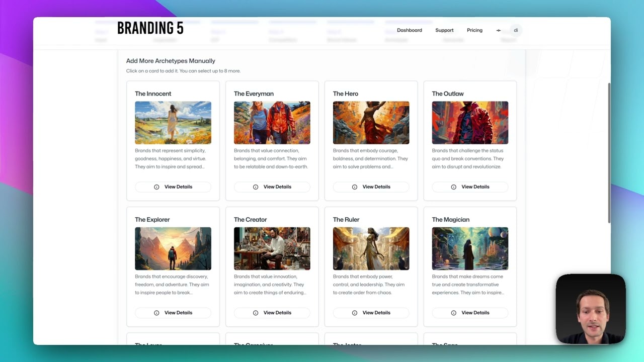Select The Innocent meadow illustration

click(x=173, y=123)
